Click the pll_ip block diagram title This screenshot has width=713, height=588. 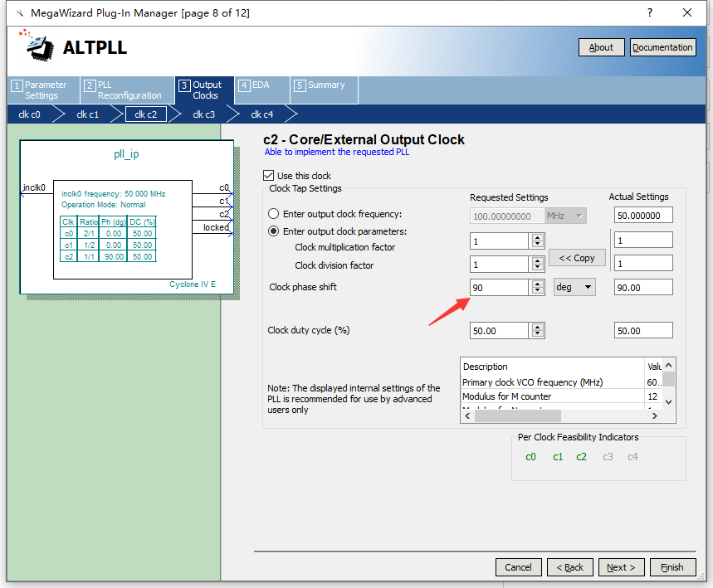point(126,154)
